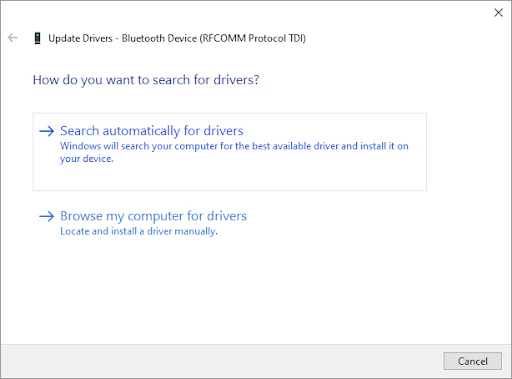Click the arrow icon beside Browse my computer

point(47,216)
